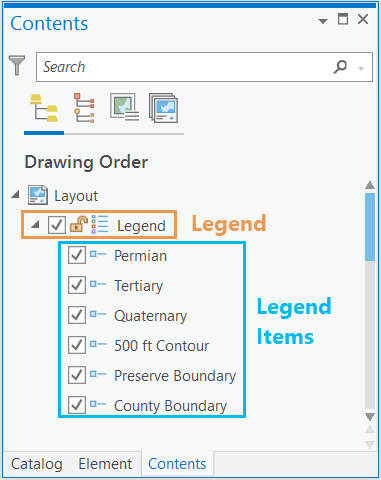Toggle the Legend lock icon
The width and height of the screenshot is (381, 480).
(x=79, y=224)
